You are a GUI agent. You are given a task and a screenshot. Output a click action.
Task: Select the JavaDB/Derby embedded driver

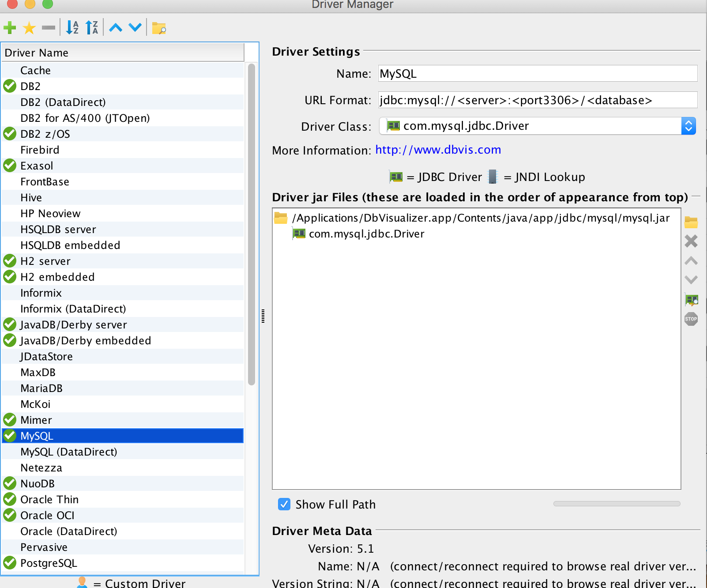pyautogui.click(x=123, y=340)
